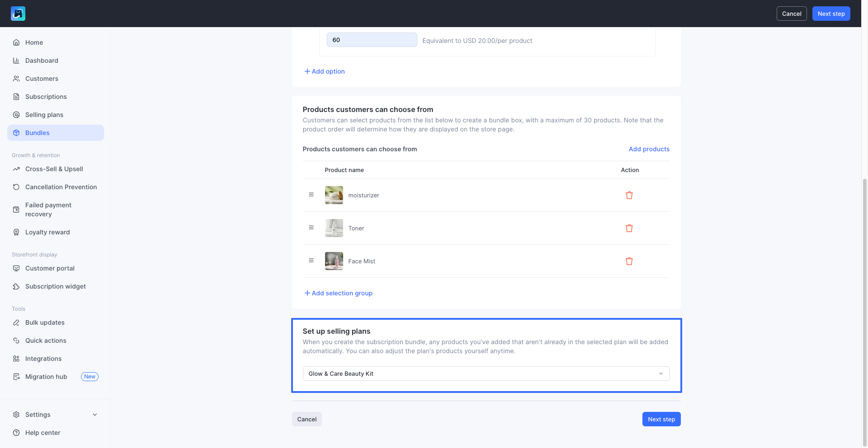Delete moisturizer with its trash icon
This screenshot has width=868, height=448.
[x=629, y=195]
